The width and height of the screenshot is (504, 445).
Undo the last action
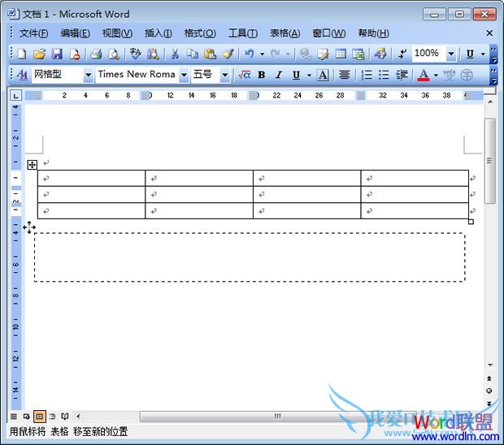(x=249, y=54)
